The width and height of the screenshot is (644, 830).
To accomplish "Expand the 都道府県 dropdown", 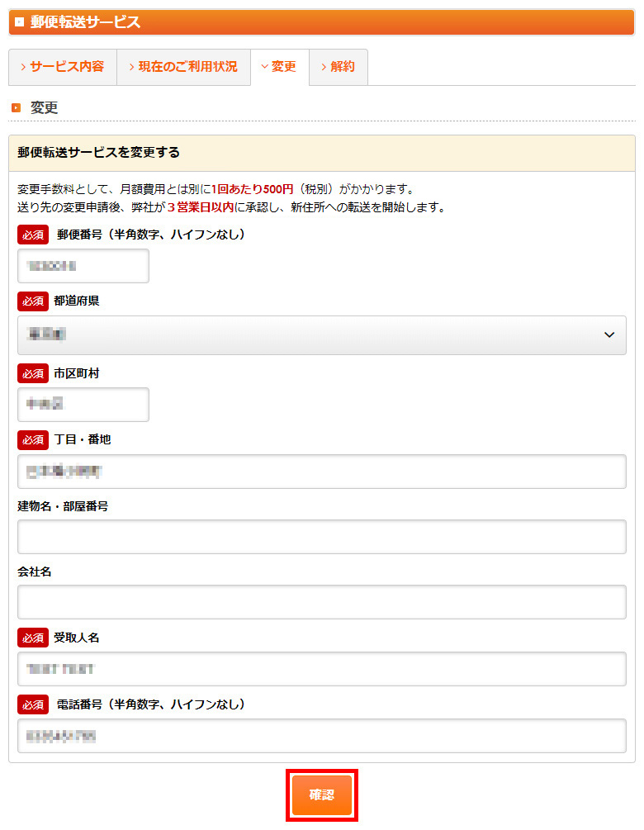I will (321, 335).
